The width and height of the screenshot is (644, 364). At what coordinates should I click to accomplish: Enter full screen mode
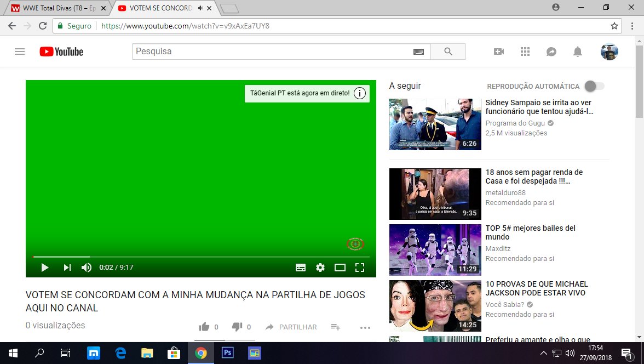click(360, 268)
